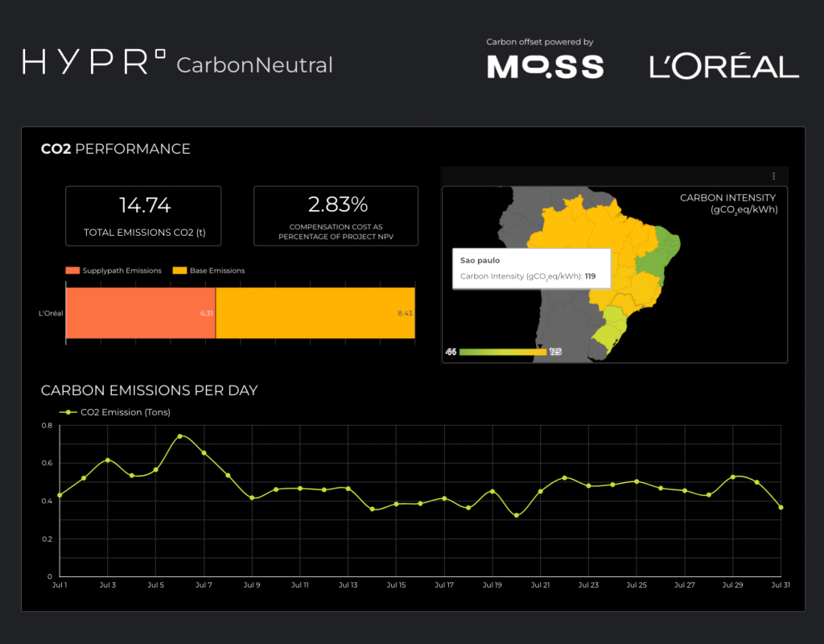Click the 'CarbonNeutral' header text
Image resolution: width=824 pixels, height=644 pixels.
tap(255, 65)
